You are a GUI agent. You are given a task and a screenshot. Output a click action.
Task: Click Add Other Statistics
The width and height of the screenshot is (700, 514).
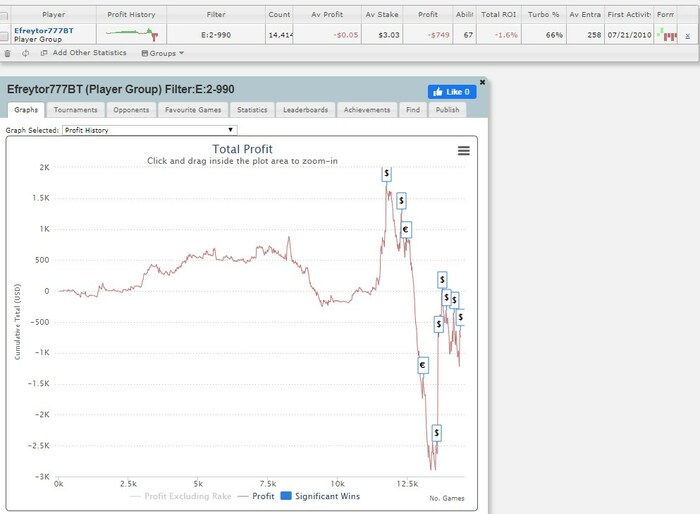point(89,53)
